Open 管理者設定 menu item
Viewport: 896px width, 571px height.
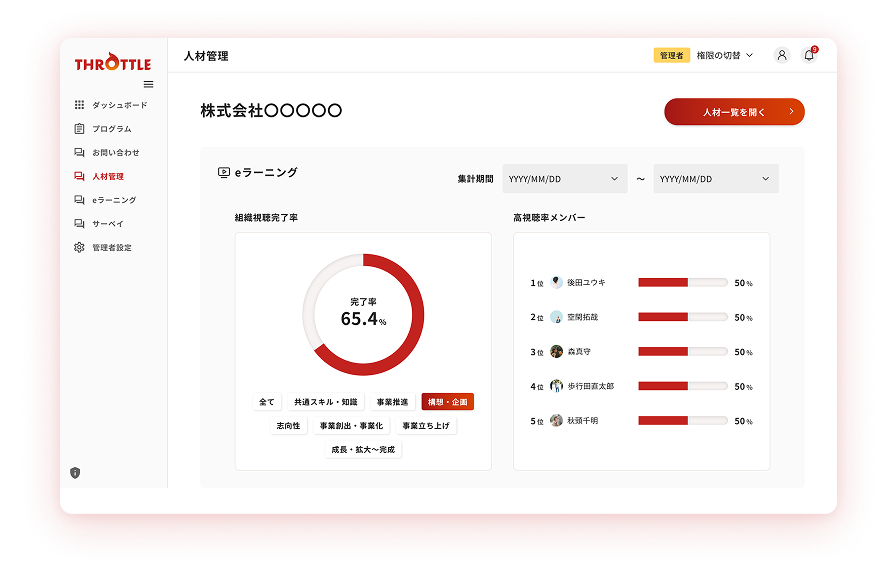[x=112, y=247]
